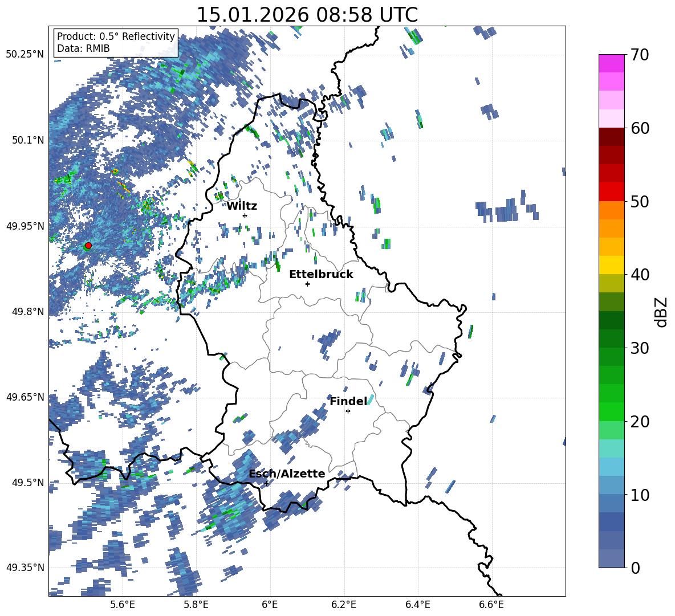Click the 5.6°E longitude label

[123, 605]
